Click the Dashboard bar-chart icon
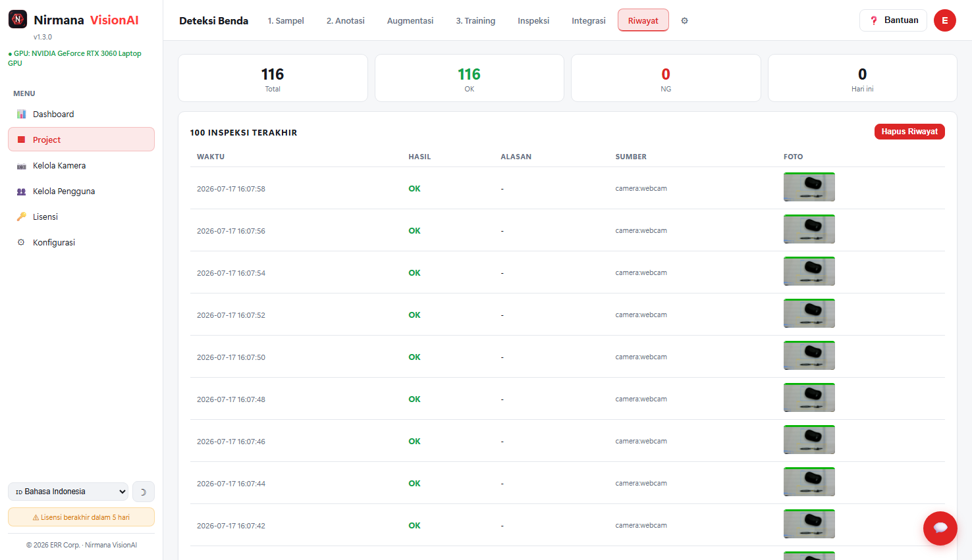Image resolution: width=972 pixels, height=560 pixels. click(x=21, y=114)
